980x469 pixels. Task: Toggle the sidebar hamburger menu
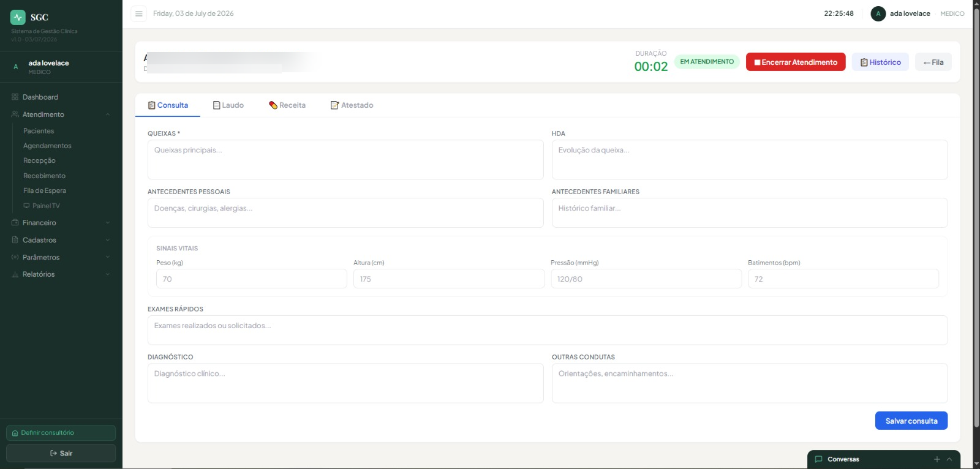point(139,13)
